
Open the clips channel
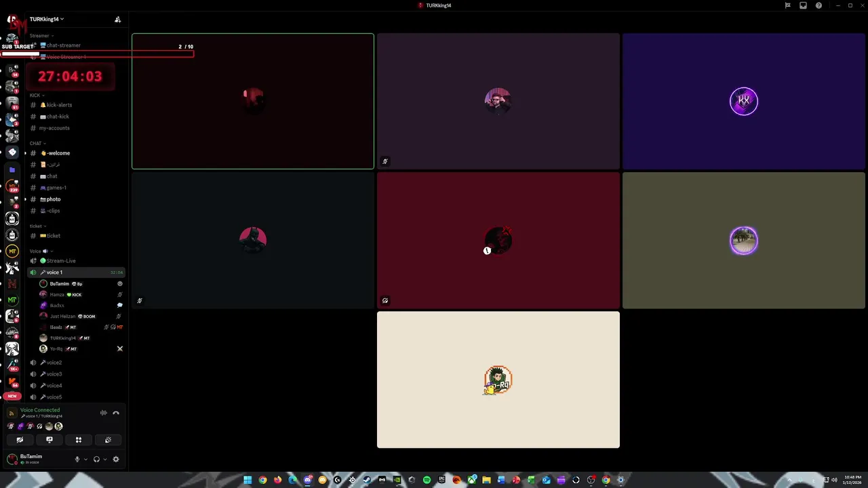[76, 211]
